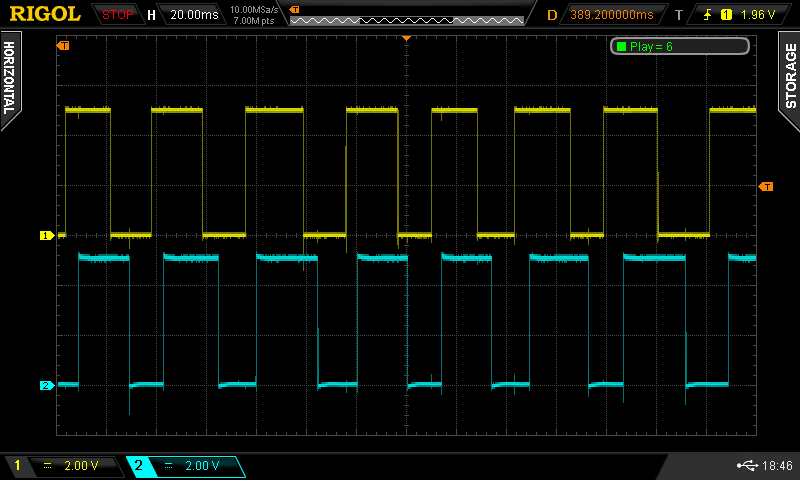Screen dimensions: 800x480
Task: Click the D delay label
Action: tap(552, 15)
